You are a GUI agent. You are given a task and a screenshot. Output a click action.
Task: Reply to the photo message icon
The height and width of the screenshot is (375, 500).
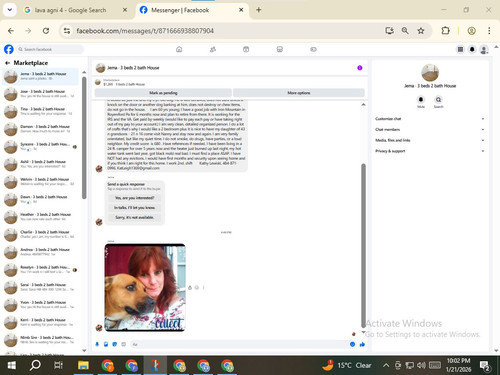190,287
